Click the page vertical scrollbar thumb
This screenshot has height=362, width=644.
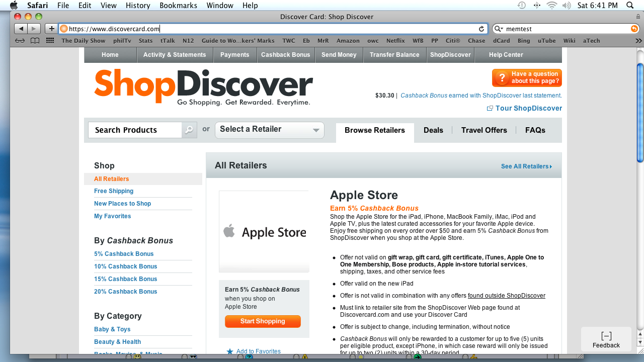click(640, 112)
